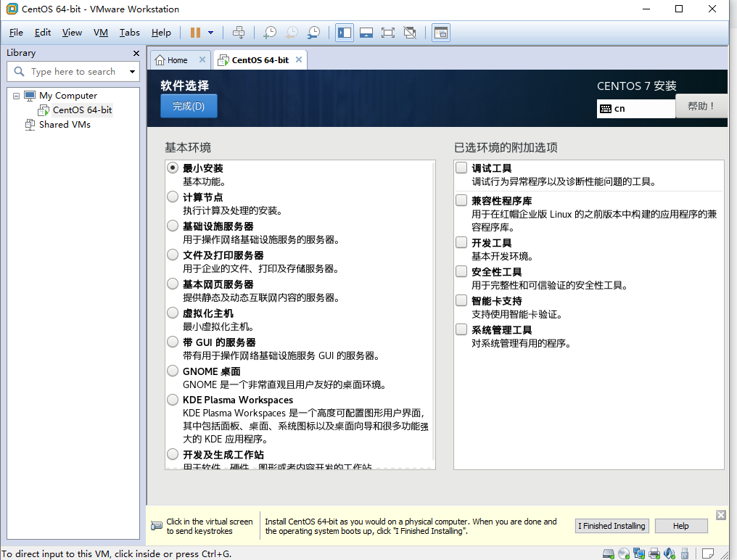
Task: Select the 基础设施服务器 radio option
Action: tap(173, 226)
